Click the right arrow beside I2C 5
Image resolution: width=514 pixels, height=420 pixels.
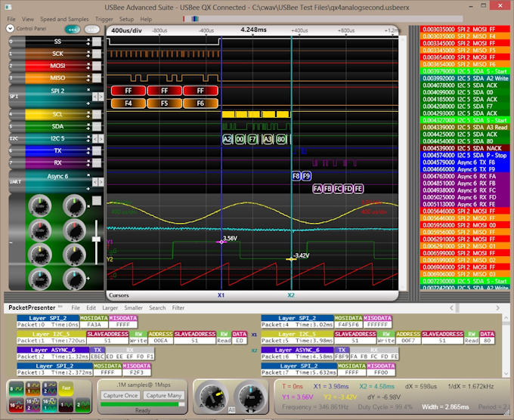click(x=101, y=139)
